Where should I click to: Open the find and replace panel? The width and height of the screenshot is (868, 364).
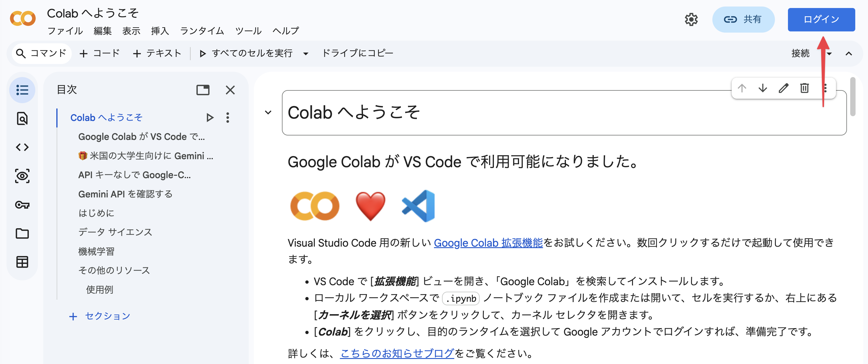[x=22, y=119]
